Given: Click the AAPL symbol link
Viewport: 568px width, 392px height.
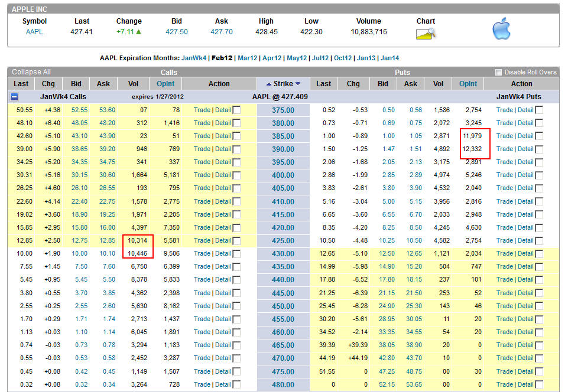Looking at the screenshot, I should pos(34,32).
